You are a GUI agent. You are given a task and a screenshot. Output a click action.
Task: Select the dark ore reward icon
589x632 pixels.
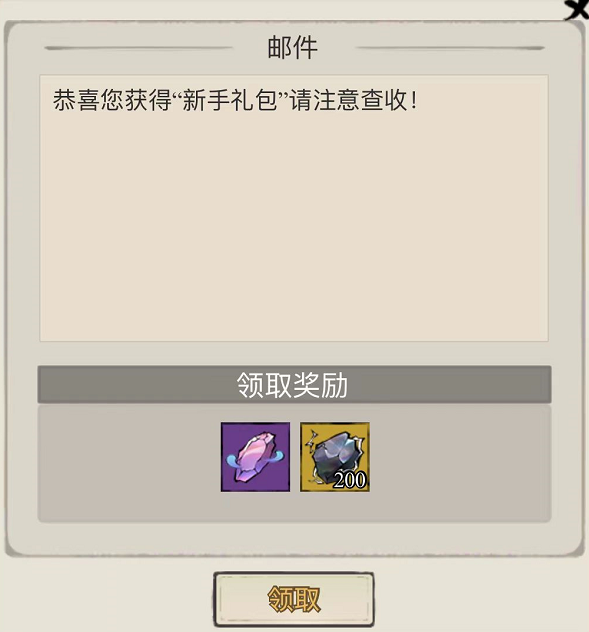(335, 457)
